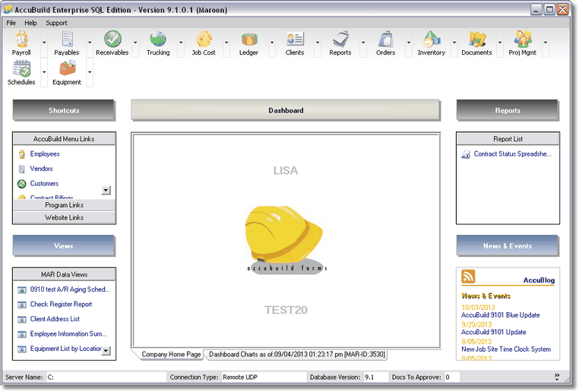
Task: Switch to Company Home Page tab
Action: click(171, 354)
